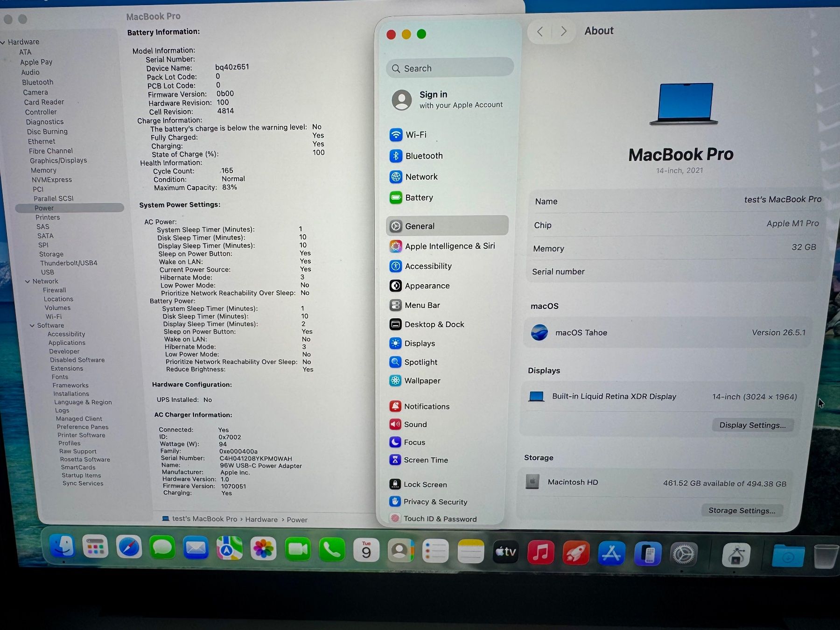840x630 pixels.
Task: Open App Store from the Dock
Action: click(x=611, y=554)
